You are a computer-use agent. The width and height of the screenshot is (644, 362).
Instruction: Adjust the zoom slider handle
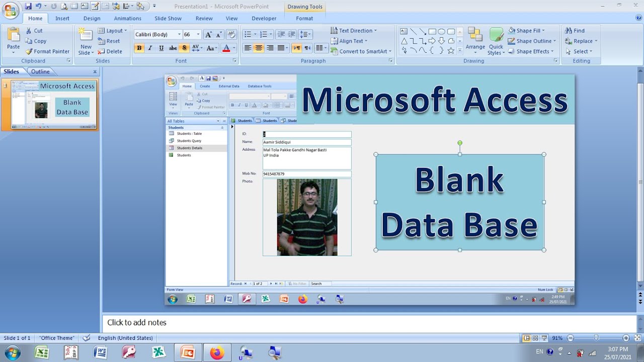tap(596, 338)
